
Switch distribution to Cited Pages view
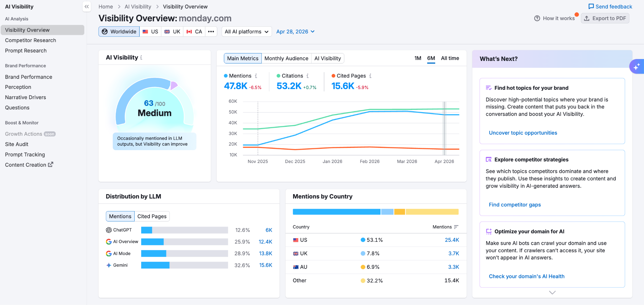tap(152, 216)
